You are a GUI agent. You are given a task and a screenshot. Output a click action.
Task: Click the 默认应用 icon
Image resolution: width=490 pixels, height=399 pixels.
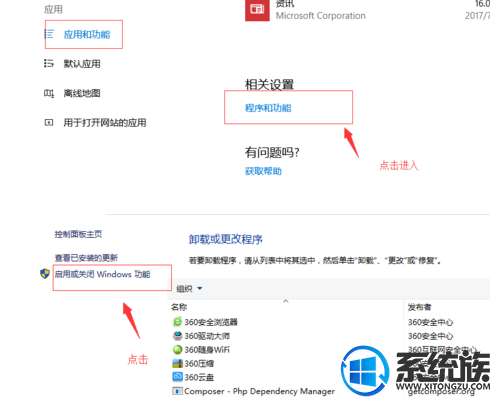click(x=49, y=63)
